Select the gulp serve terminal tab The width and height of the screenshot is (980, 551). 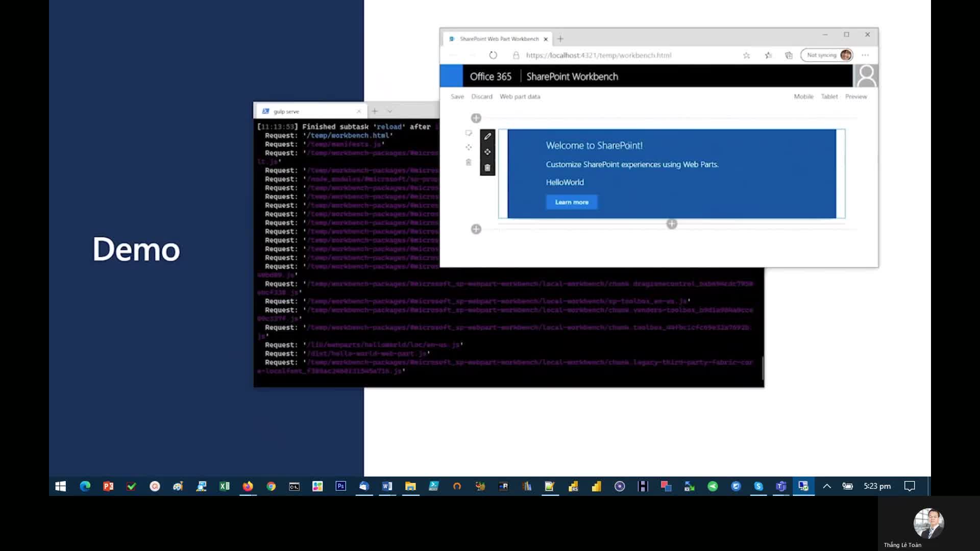tap(311, 111)
